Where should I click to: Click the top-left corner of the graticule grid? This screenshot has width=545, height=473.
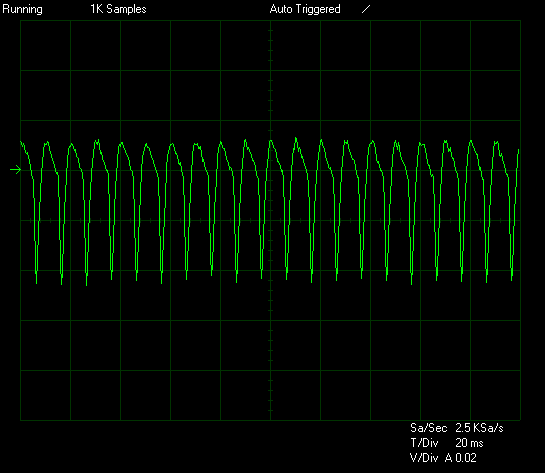[x=21, y=21]
